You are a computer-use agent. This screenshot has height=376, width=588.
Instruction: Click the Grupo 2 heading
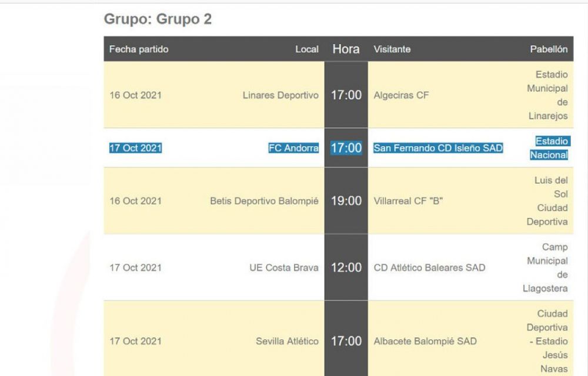[x=158, y=19]
